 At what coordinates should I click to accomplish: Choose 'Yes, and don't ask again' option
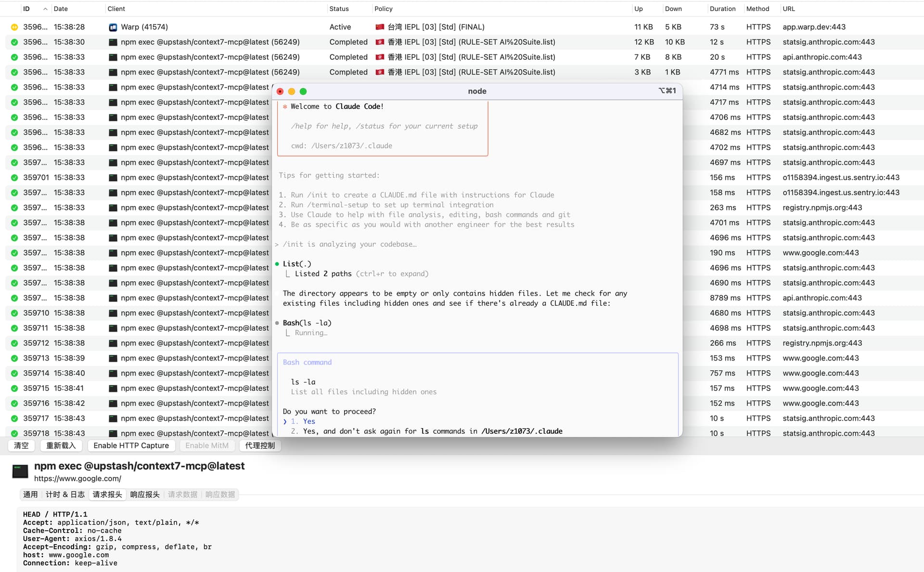[x=426, y=431]
